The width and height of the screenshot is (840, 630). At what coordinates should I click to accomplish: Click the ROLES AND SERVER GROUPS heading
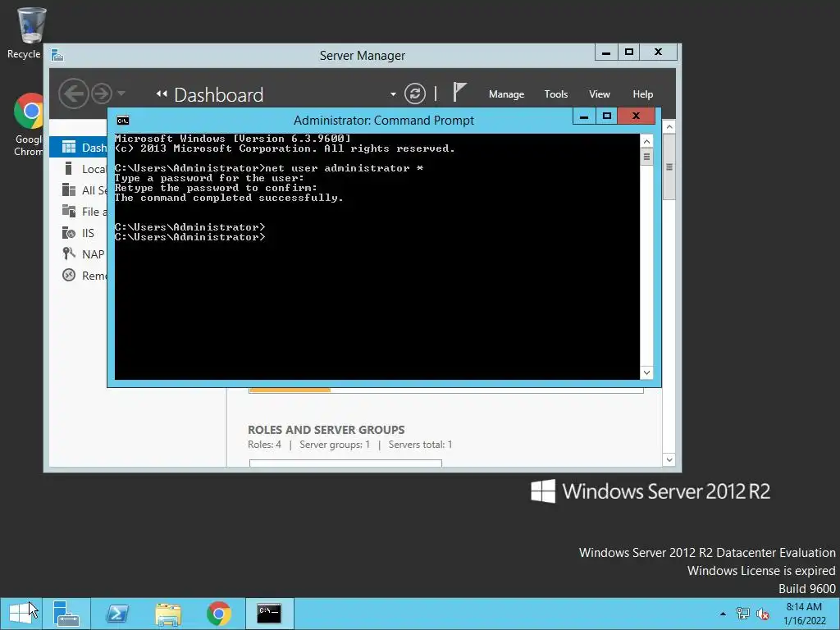[326, 430]
